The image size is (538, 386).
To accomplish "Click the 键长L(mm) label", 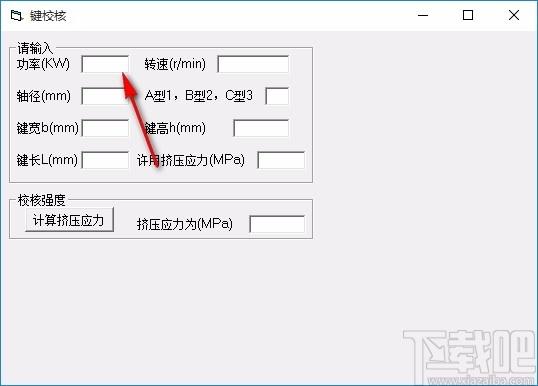I will (x=47, y=160).
